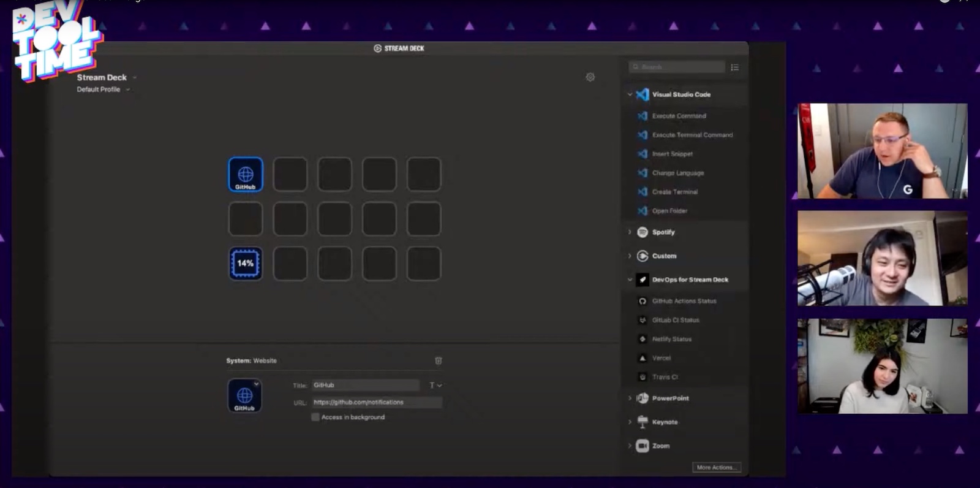Image resolution: width=980 pixels, height=488 pixels.
Task: Click the Custom plugin icon
Action: pos(643,256)
